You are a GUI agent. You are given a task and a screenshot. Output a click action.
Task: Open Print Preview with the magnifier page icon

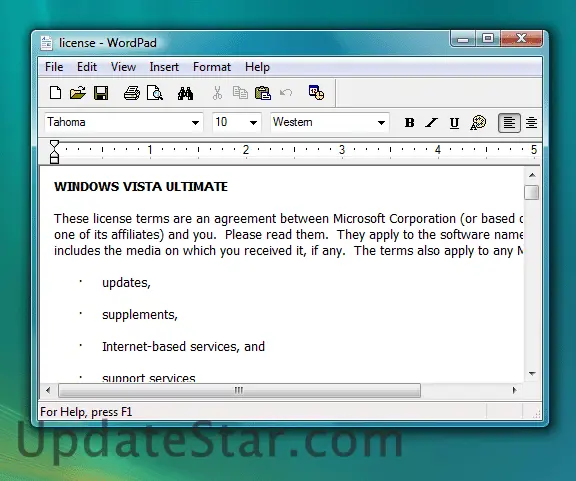(155, 93)
